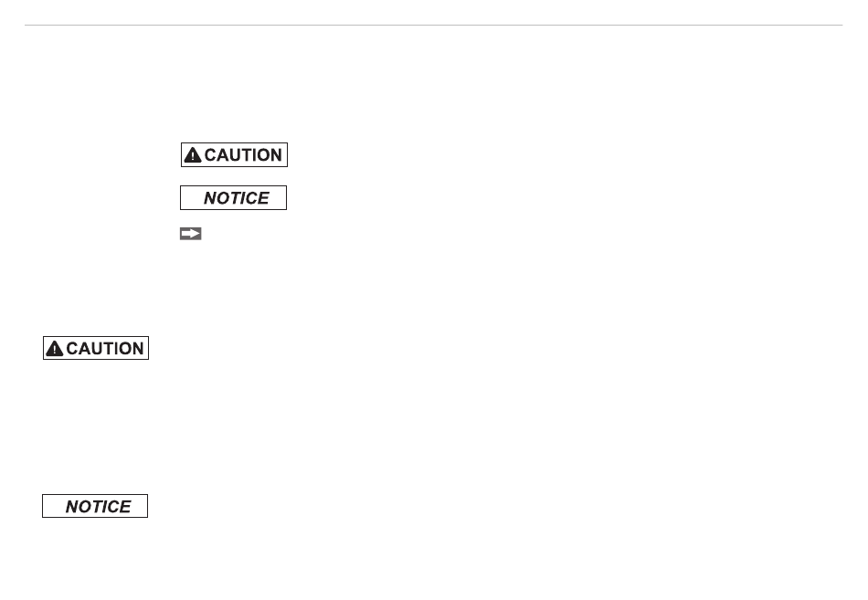
Task: Click the horizontal rule at the page header
Action: (434, 26)
